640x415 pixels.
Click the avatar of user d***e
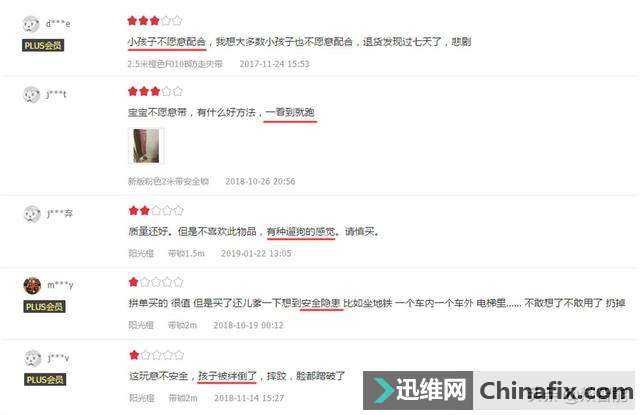(x=31, y=24)
